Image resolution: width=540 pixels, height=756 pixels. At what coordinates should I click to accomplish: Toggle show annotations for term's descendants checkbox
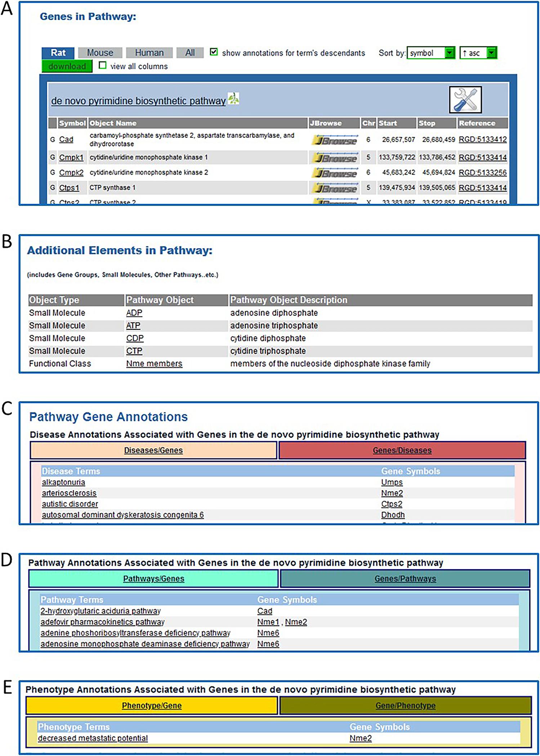(214, 52)
